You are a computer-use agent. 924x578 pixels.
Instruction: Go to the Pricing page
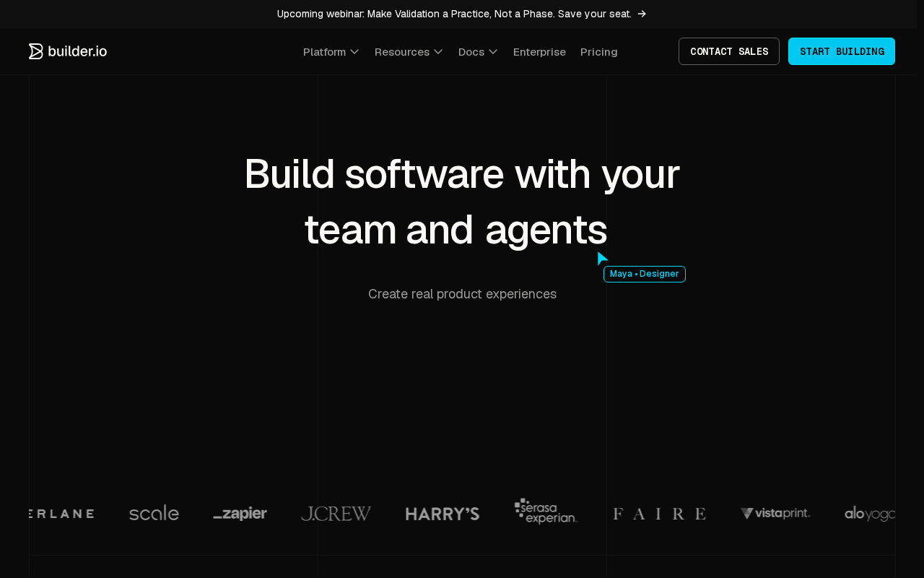click(598, 52)
